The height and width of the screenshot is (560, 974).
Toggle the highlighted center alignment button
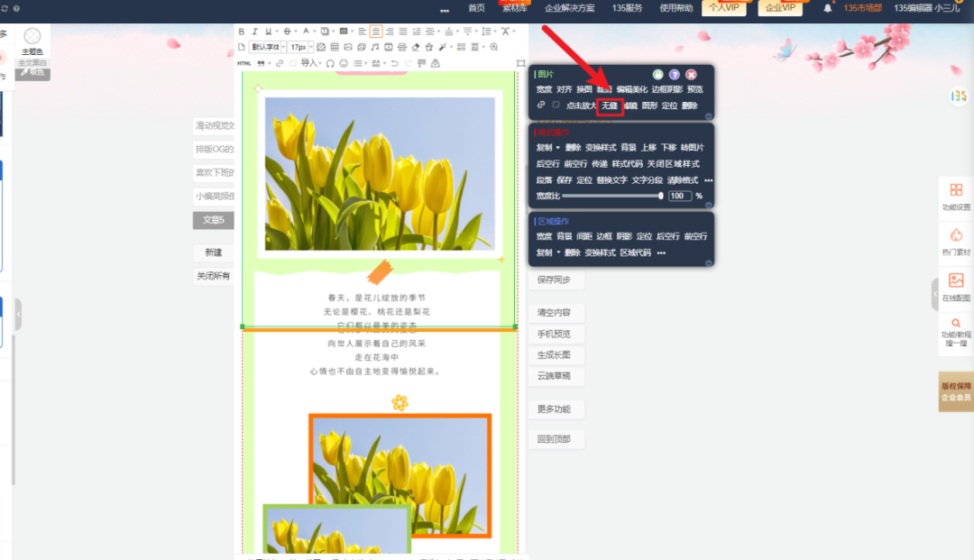376,31
